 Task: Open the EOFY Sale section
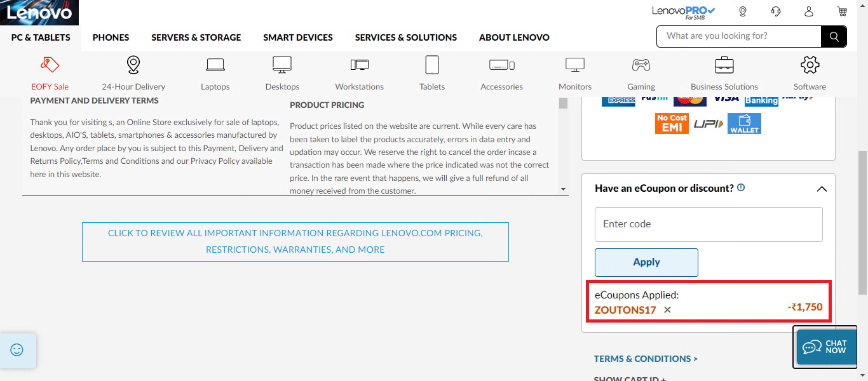click(50, 71)
